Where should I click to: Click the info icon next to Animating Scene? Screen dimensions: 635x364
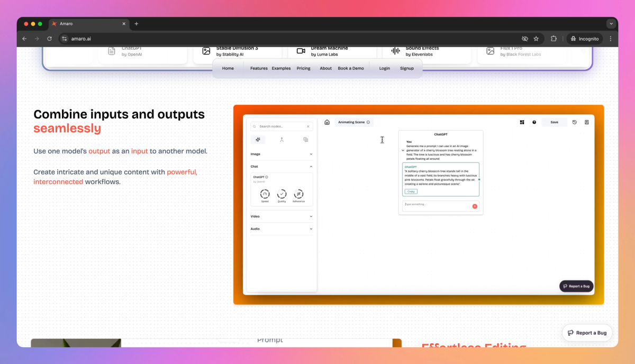[x=368, y=122]
